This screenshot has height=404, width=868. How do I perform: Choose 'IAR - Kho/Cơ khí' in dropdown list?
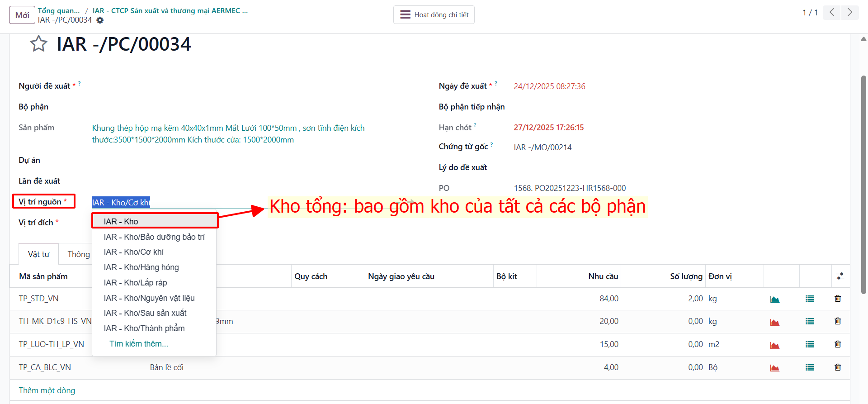154,252
